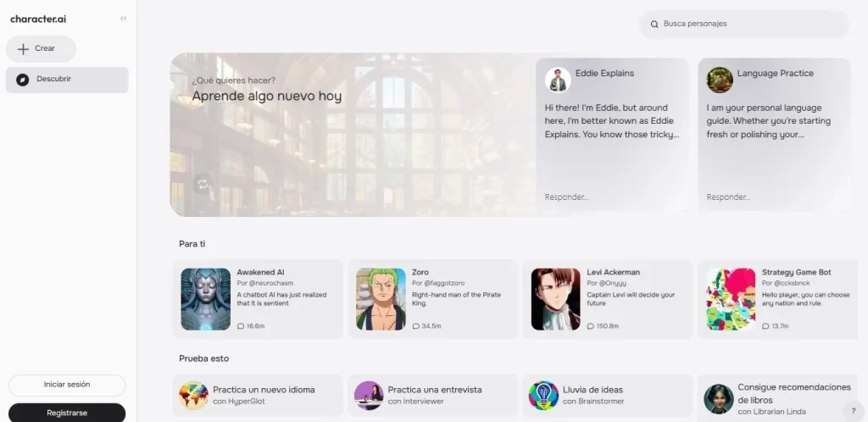Open Eddie Explains avatar
The height and width of the screenshot is (422, 868).
coord(558,81)
